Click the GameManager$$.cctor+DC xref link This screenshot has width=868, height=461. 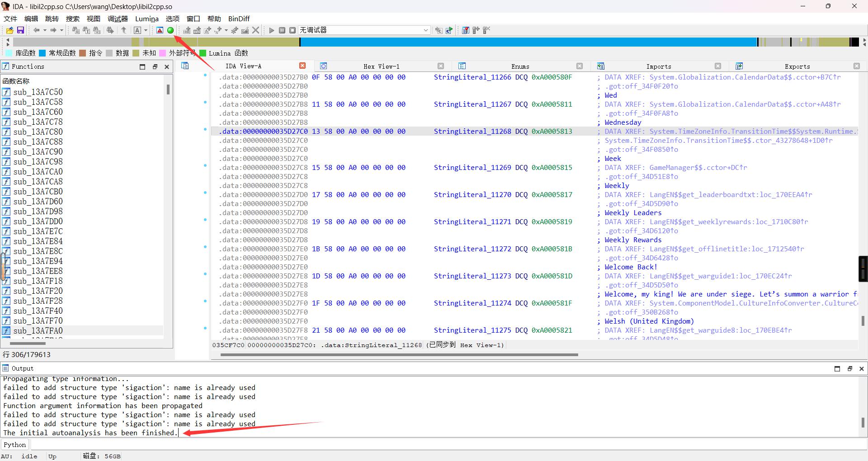(698, 167)
